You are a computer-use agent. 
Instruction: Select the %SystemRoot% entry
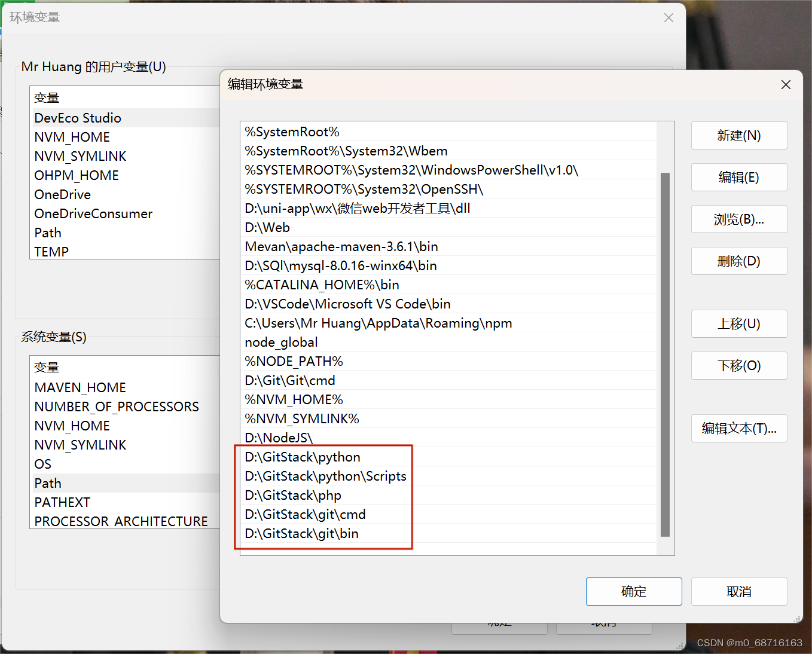tap(448, 132)
